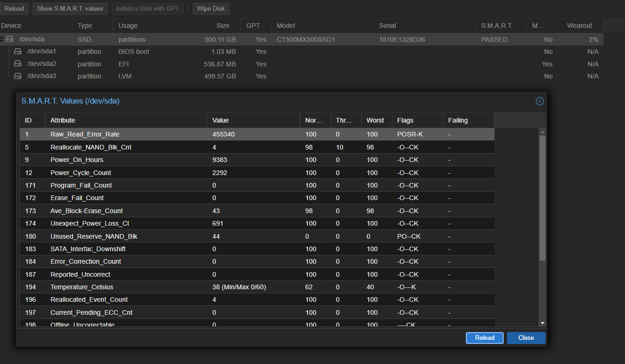Click the Value column header in dialog
The height and width of the screenshot is (364, 625).
(254, 120)
